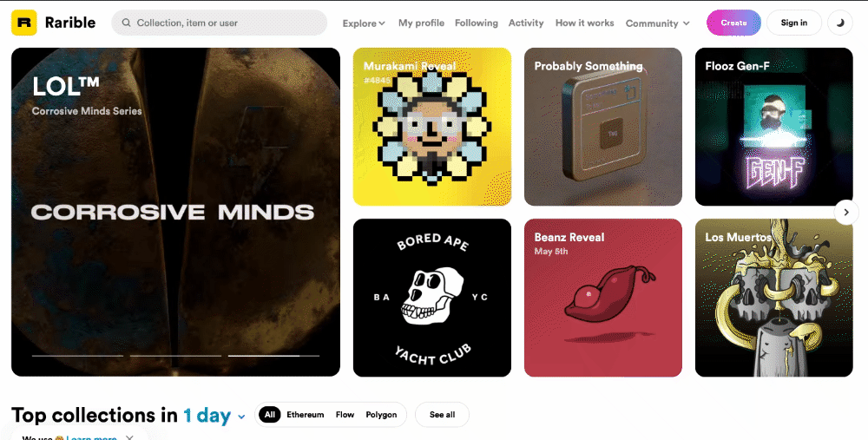Image resolution: width=868 pixels, height=440 pixels.
Task: Open the Flooz Gen-F card
Action: 774,127
